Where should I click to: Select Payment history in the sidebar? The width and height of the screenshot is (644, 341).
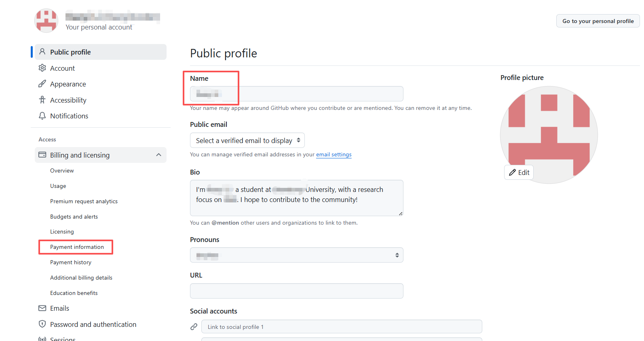(x=71, y=262)
